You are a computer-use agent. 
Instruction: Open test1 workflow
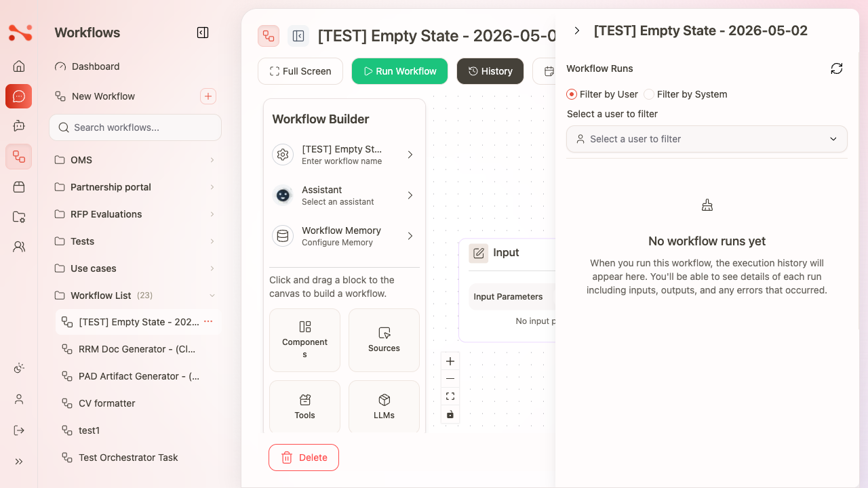[138, 430]
